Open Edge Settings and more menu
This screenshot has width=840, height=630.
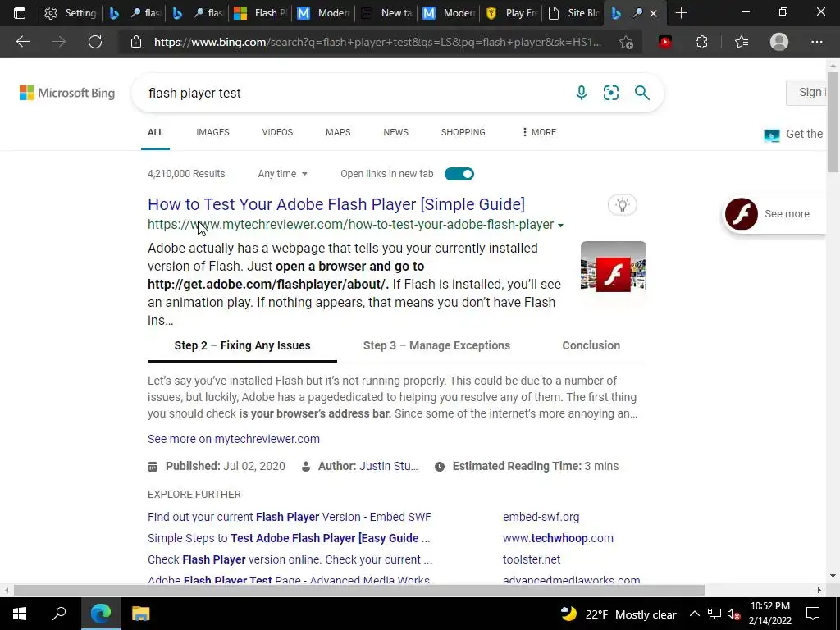[816, 42]
